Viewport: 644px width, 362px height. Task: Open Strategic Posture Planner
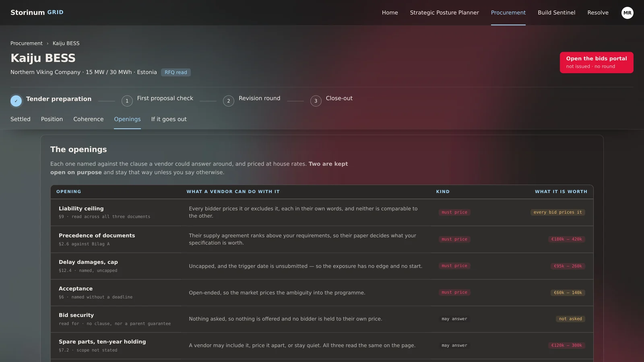click(444, 12)
